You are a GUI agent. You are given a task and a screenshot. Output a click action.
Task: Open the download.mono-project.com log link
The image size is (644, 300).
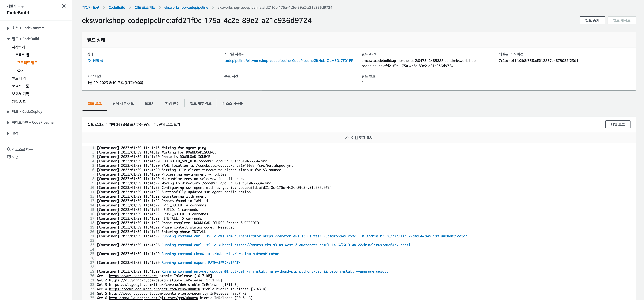[x=155, y=289]
